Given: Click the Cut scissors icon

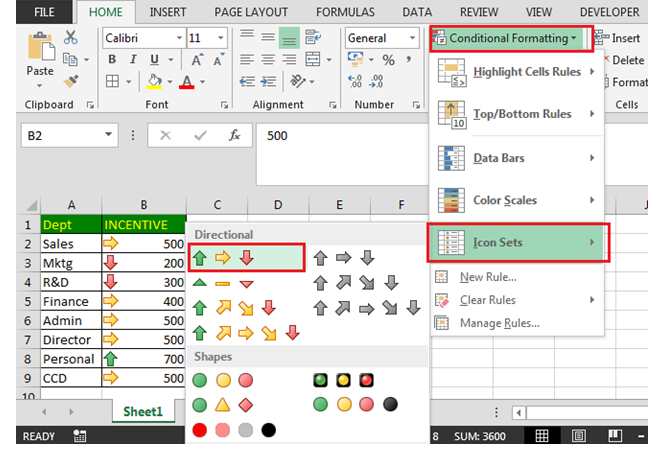Looking at the screenshot, I should (71, 38).
